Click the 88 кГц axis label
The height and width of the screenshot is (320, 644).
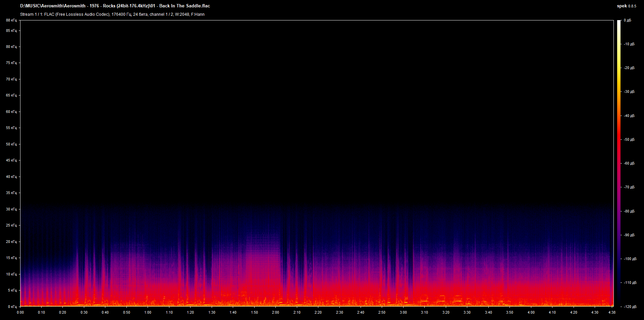click(x=11, y=20)
